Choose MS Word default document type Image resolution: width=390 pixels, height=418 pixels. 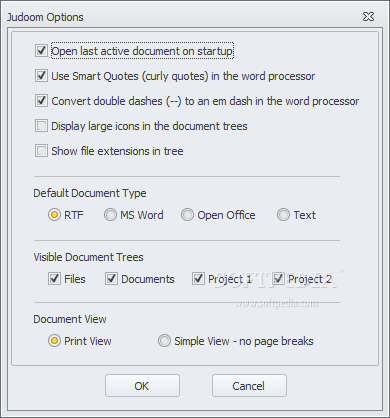[x=110, y=215]
